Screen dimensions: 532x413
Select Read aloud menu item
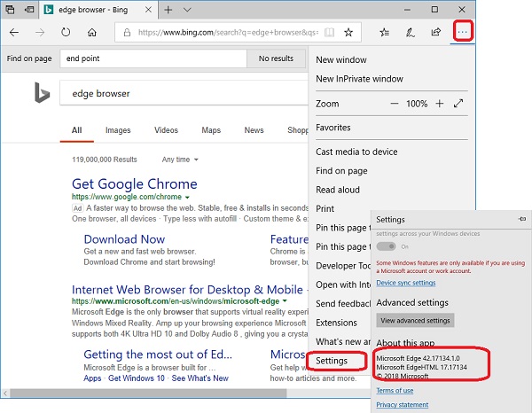(338, 190)
